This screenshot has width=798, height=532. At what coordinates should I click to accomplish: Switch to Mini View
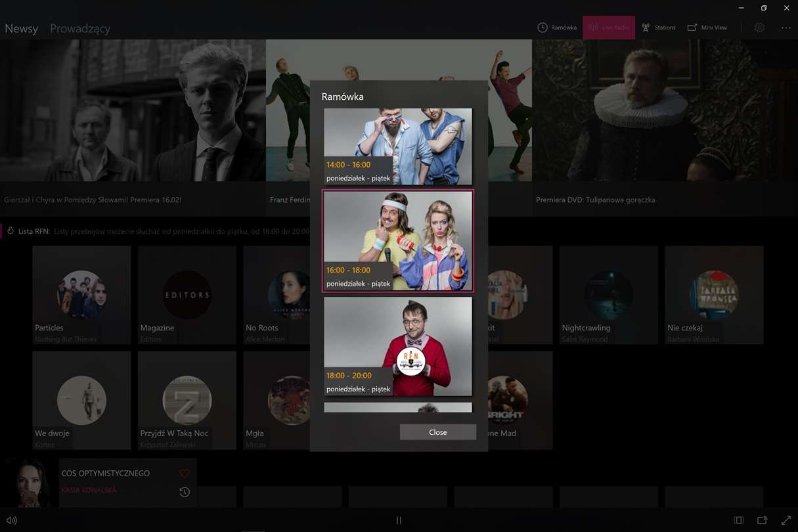[x=707, y=28]
